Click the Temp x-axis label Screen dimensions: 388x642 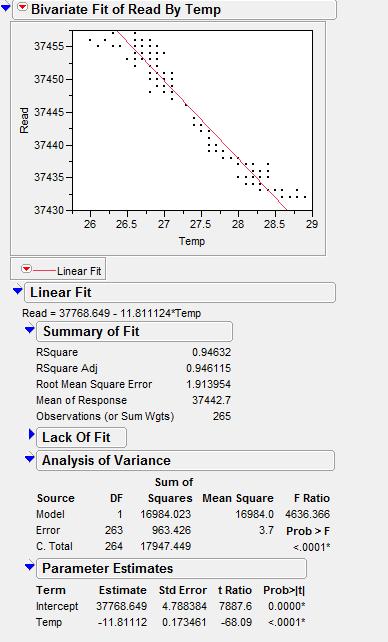point(192,241)
